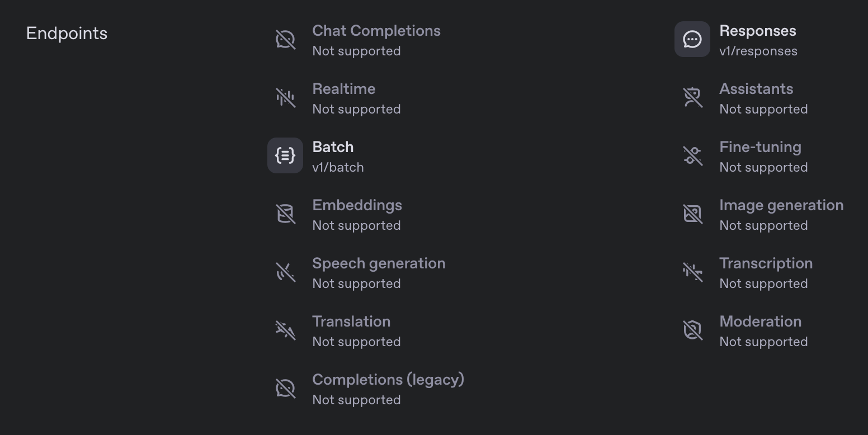Click the crossed-out Moderation shield icon
The width and height of the screenshot is (868, 435).
tap(692, 330)
